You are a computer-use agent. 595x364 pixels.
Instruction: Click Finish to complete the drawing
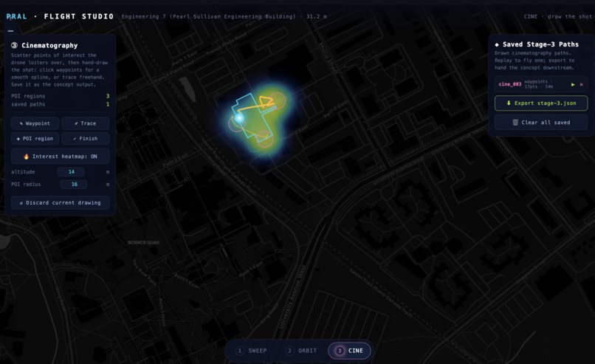click(86, 139)
